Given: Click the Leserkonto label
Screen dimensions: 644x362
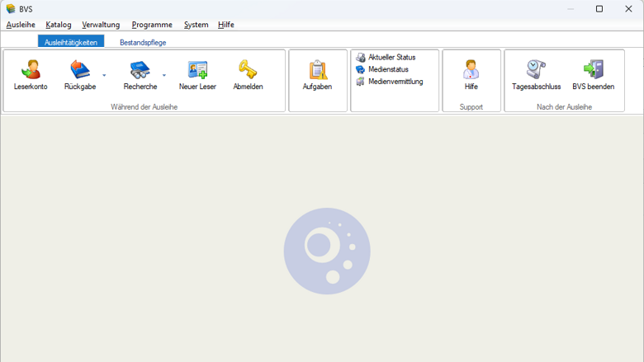Looking at the screenshot, I should tap(31, 87).
